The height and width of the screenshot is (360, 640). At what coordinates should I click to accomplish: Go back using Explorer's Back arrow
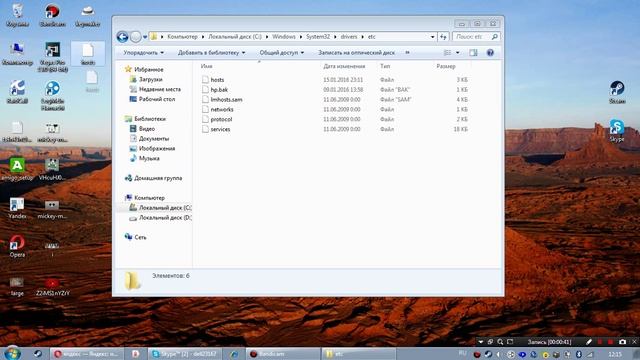pyautogui.click(x=122, y=37)
